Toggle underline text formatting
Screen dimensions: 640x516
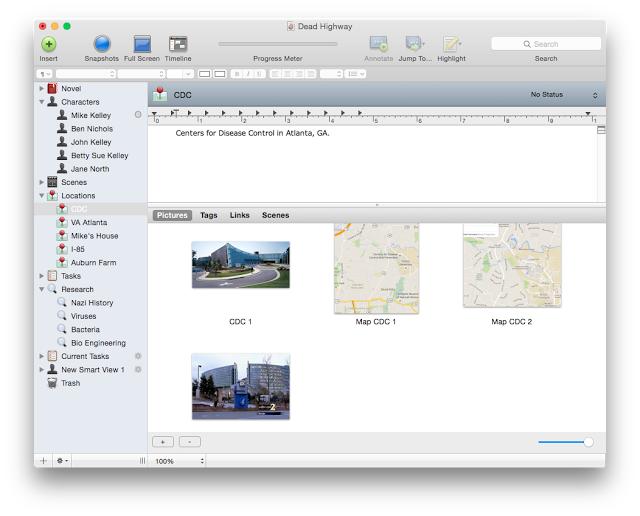click(259, 74)
